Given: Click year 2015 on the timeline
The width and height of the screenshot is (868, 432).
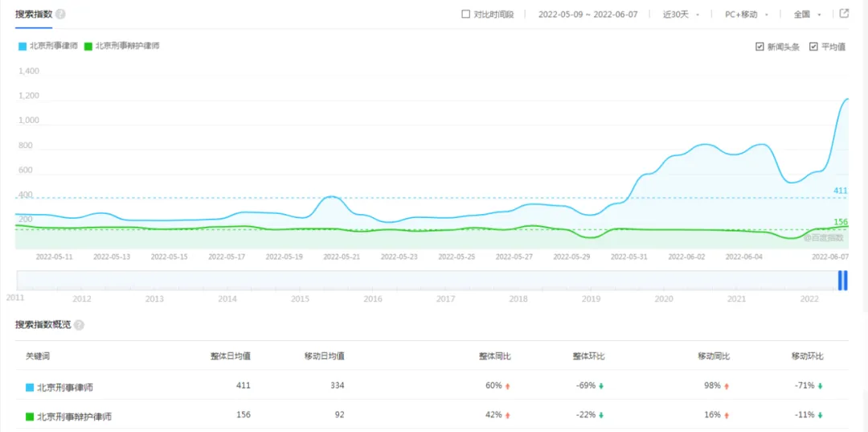Looking at the screenshot, I should tap(300, 299).
